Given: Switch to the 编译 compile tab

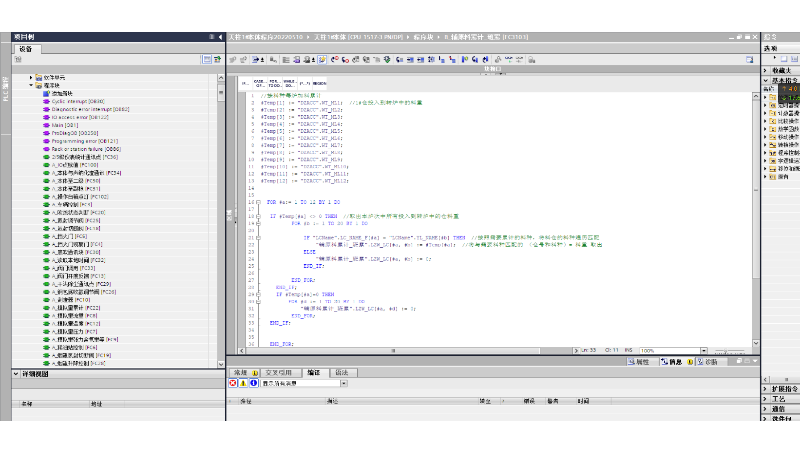Looking at the screenshot, I should [314, 372].
